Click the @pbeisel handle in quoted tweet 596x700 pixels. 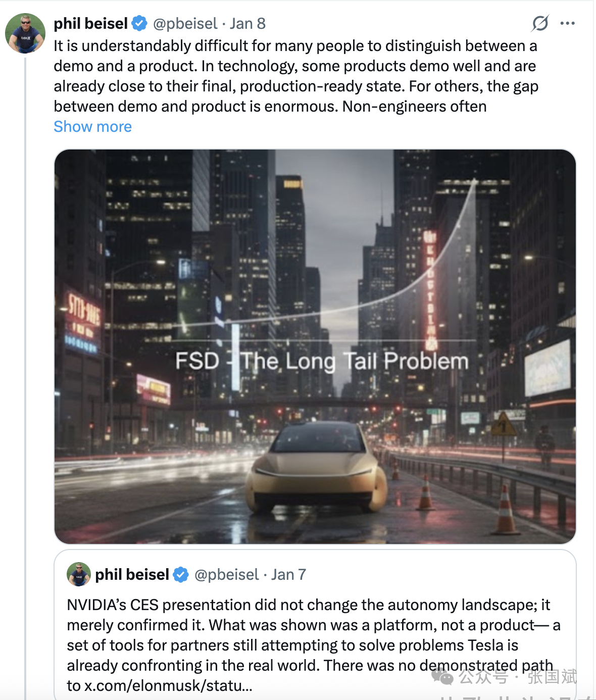coord(226,575)
